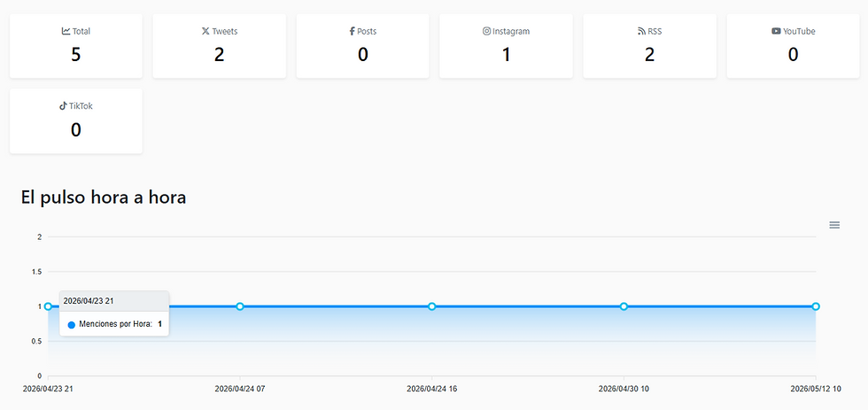This screenshot has width=868, height=410.
Task: Open the YouTube count card
Action: point(793,46)
